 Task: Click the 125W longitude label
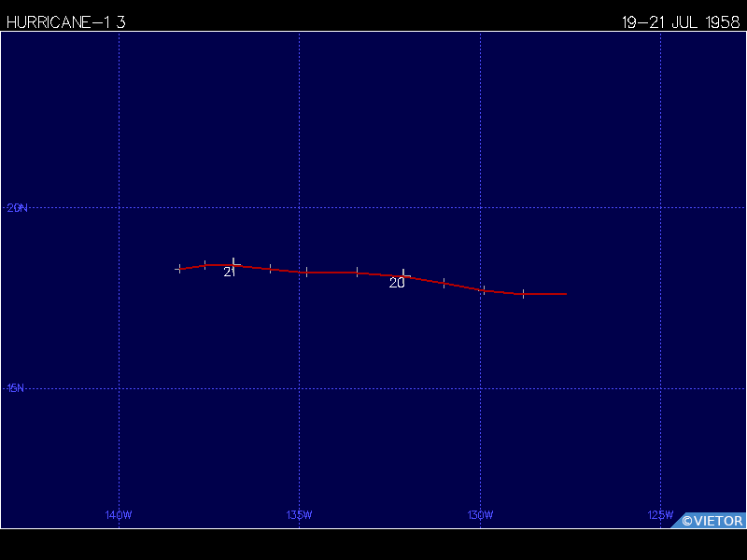660,515
